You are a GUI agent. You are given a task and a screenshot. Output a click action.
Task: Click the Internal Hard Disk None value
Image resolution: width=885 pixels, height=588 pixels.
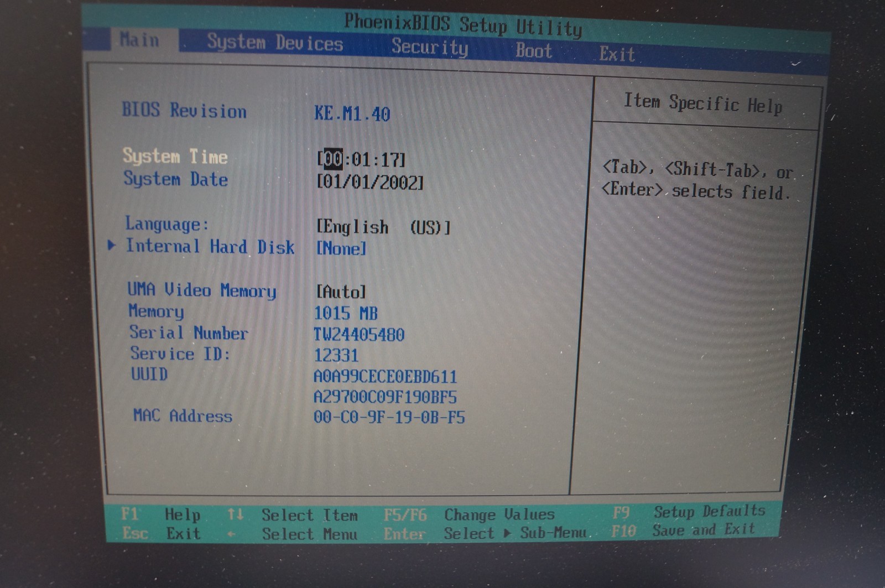point(341,248)
